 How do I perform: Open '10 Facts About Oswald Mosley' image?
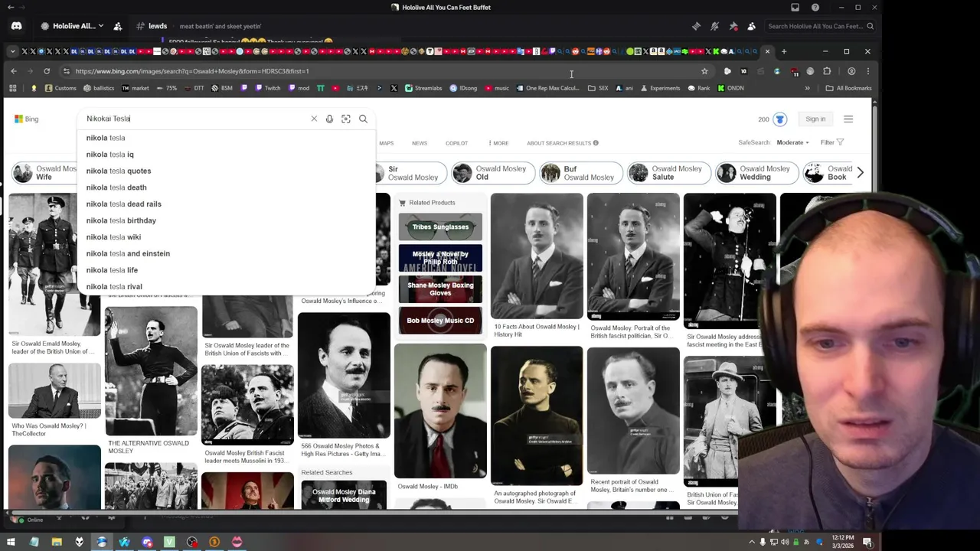(537, 255)
